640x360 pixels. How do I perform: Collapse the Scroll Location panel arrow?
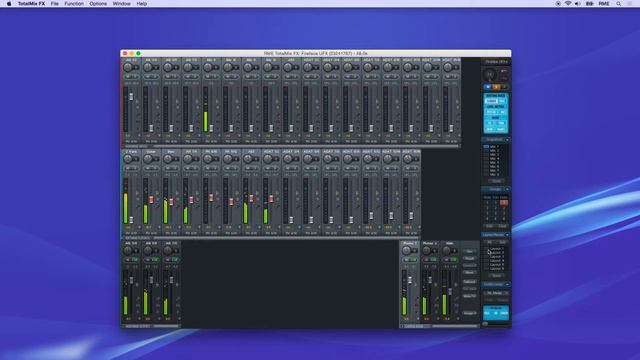click(x=507, y=284)
